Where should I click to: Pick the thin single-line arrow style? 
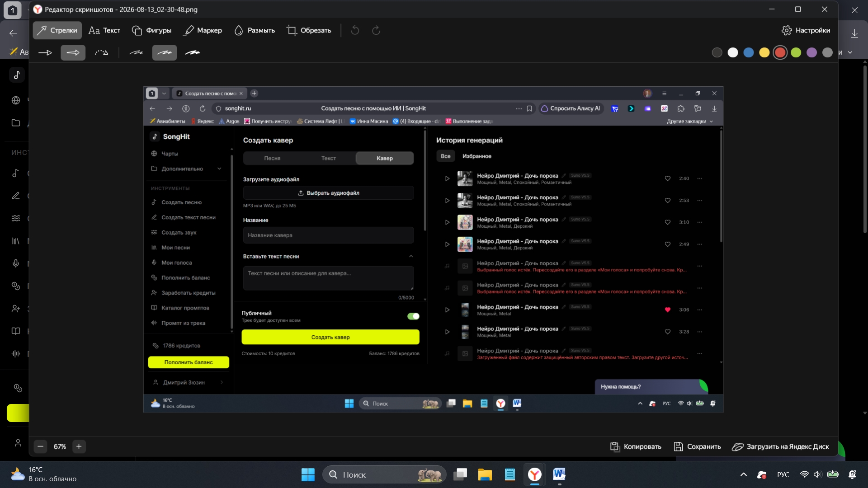pyautogui.click(x=45, y=52)
